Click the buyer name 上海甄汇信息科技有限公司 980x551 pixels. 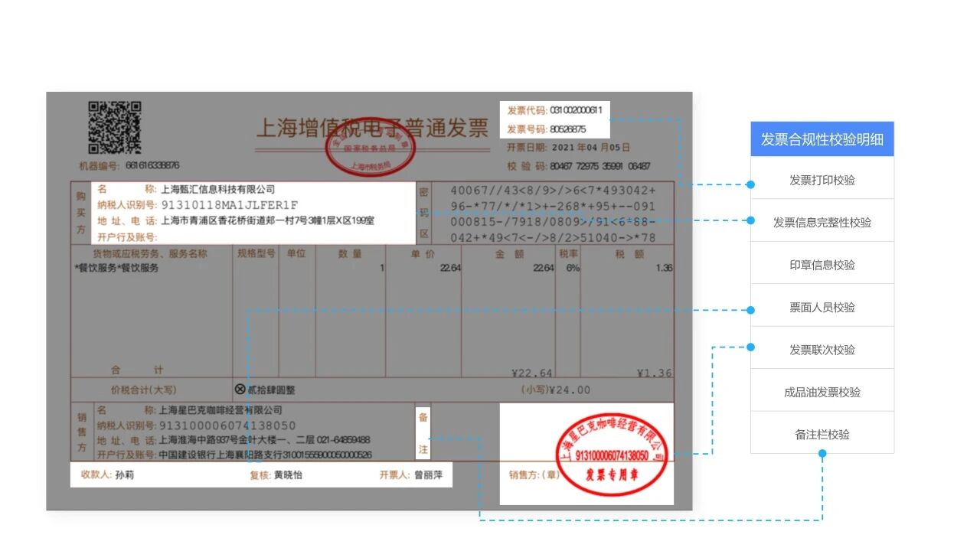click(x=217, y=189)
